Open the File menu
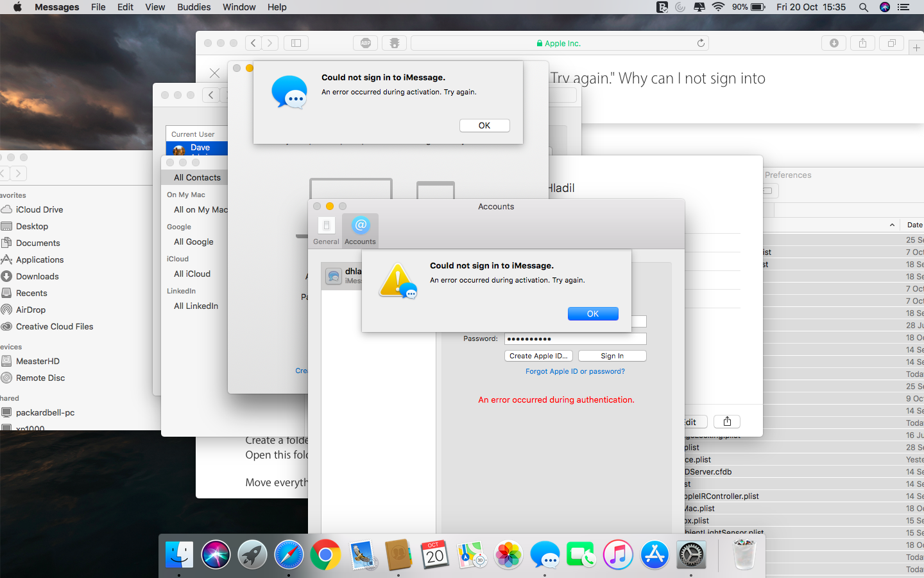The height and width of the screenshot is (578, 924). click(x=98, y=7)
